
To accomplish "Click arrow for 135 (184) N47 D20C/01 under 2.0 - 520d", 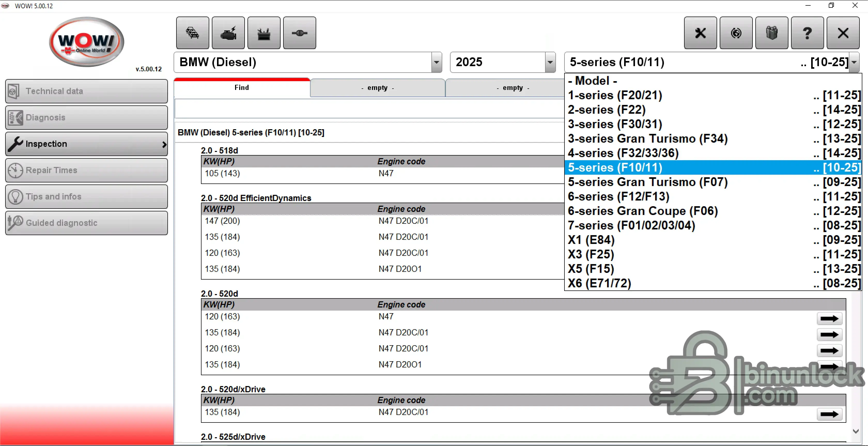I will (830, 334).
